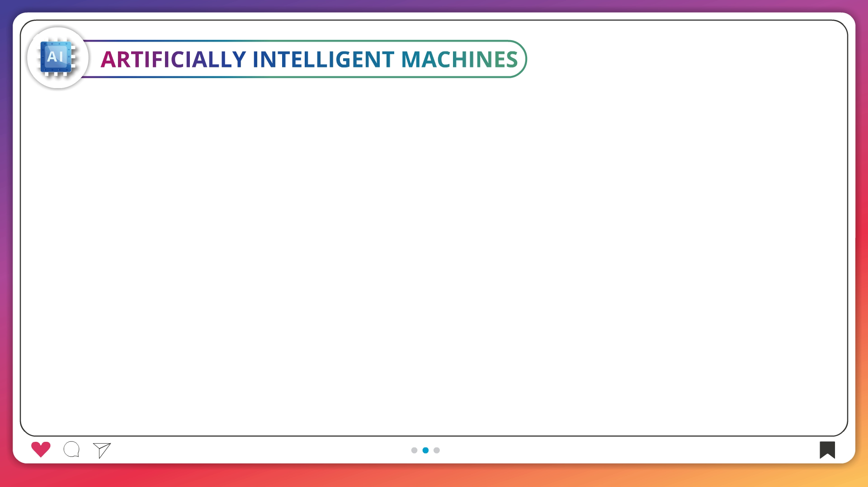Click the purple top-left corner of background
Image resolution: width=868 pixels, height=487 pixels.
click(x=5, y=5)
